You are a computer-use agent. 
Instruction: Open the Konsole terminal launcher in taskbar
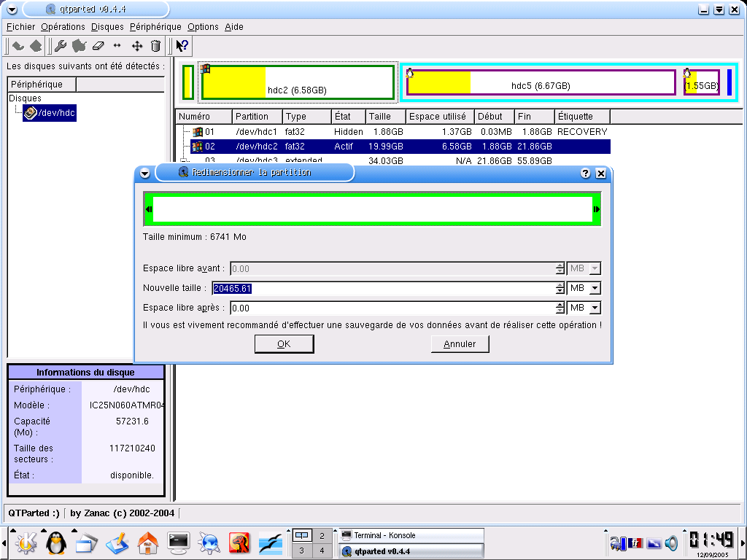[x=179, y=542]
